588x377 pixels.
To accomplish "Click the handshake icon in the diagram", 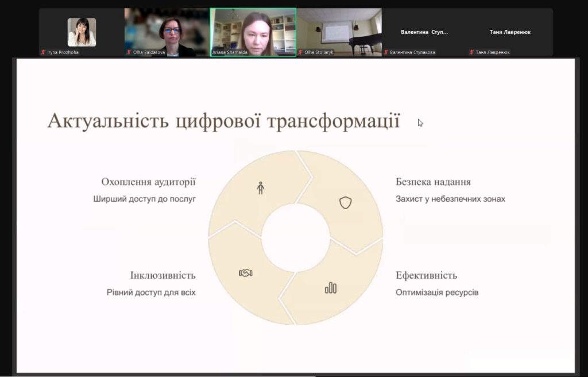I will point(246,272).
